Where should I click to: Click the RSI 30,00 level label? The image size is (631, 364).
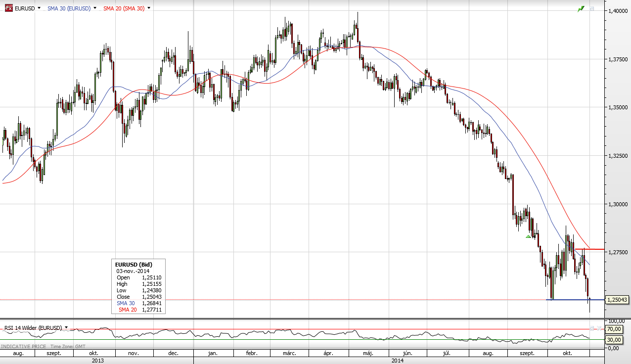(614, 339)
